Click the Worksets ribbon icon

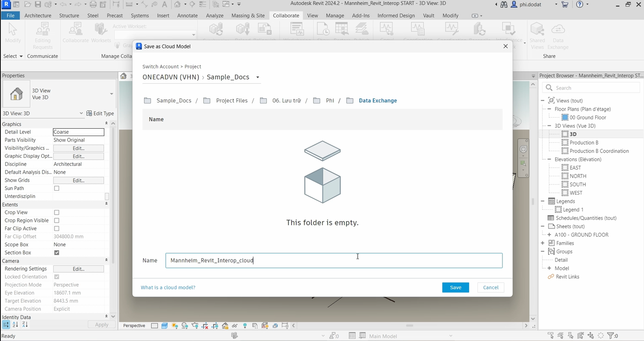click(x=101, y=33)
